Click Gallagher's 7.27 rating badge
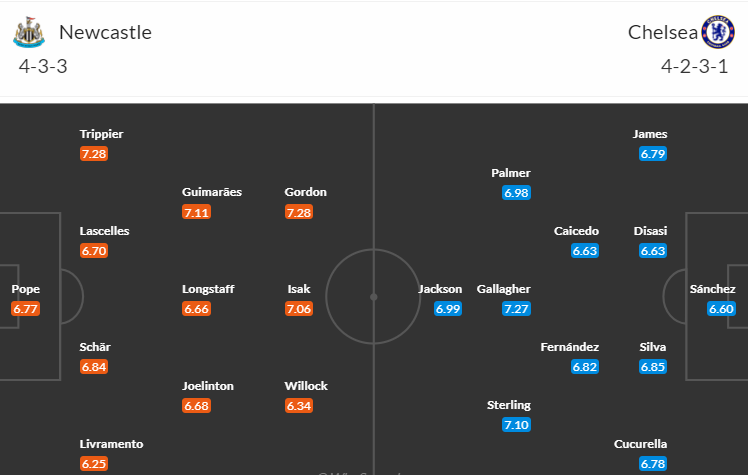 pyautogui.click(x=517, y=309)
